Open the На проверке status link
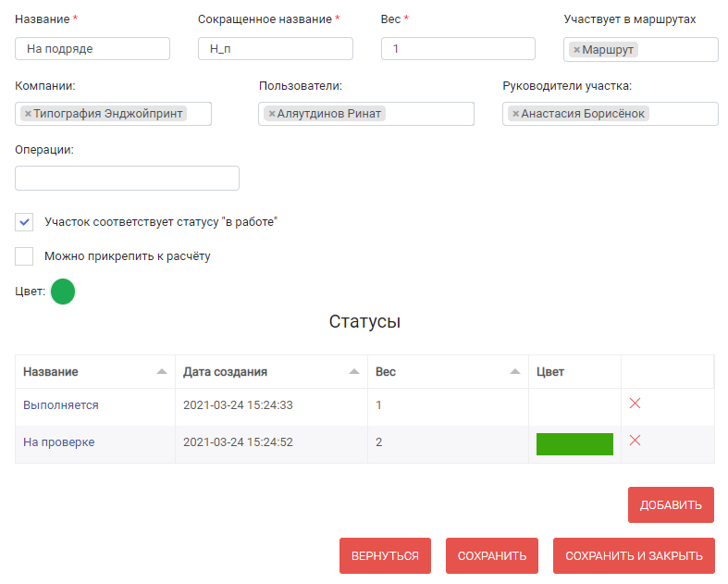The image size is (728, 584). 59,442
